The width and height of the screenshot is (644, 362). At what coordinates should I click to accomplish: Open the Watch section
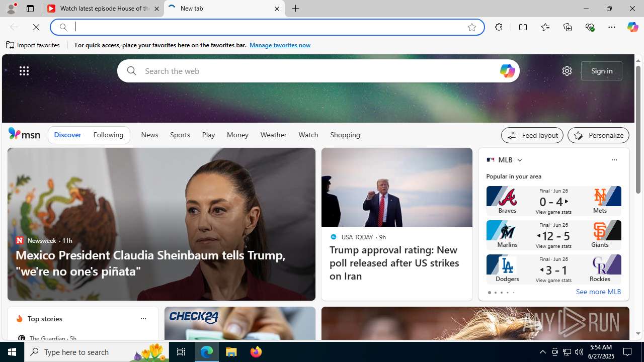tap(308, 135)
